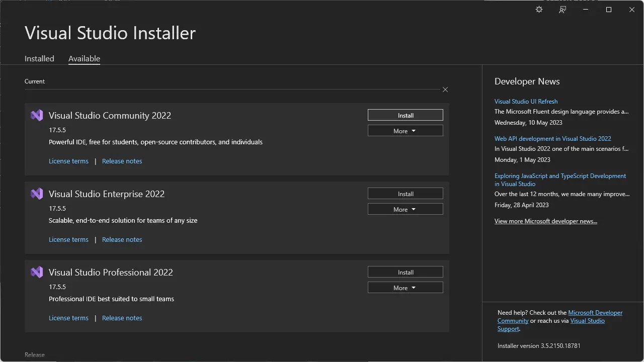Click the Release section label at bottom
Screen dimensions: 644x362
(x=35, y=354)
